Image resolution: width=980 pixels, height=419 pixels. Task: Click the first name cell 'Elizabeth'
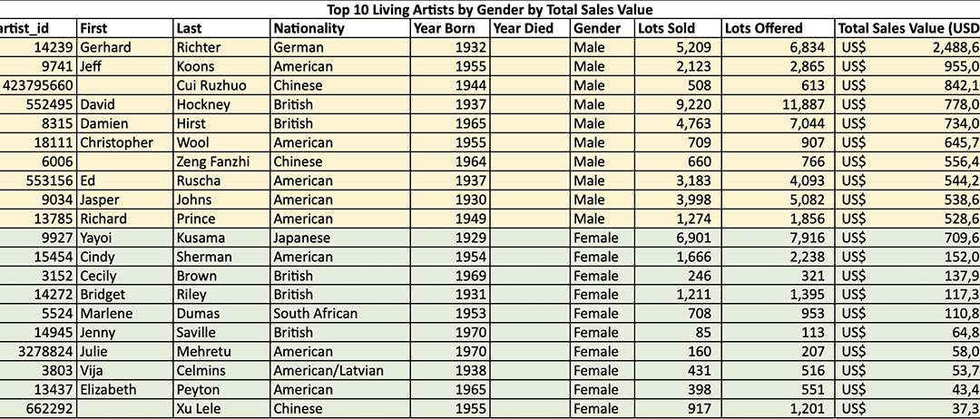[x=108, y=390]
